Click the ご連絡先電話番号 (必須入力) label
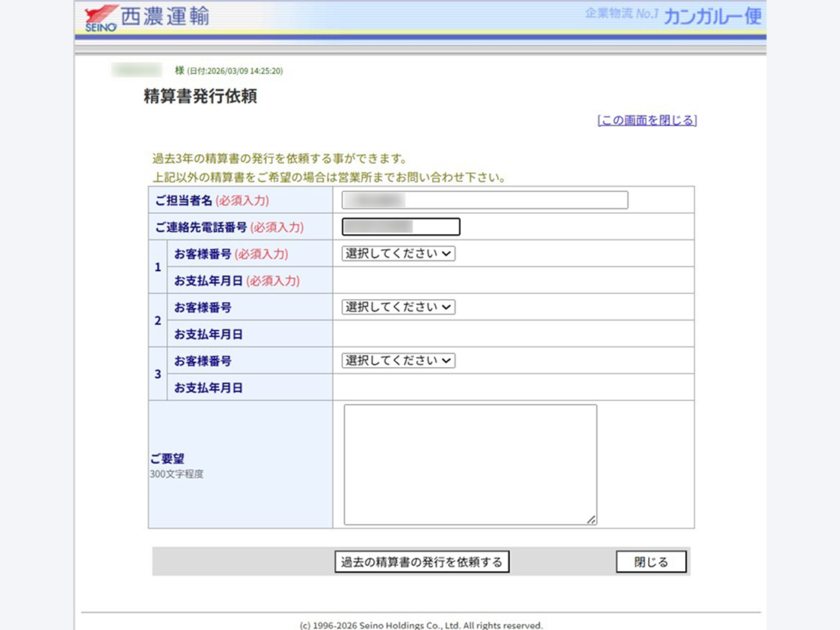Screen dimensions: 840x630 click(230, 227)
